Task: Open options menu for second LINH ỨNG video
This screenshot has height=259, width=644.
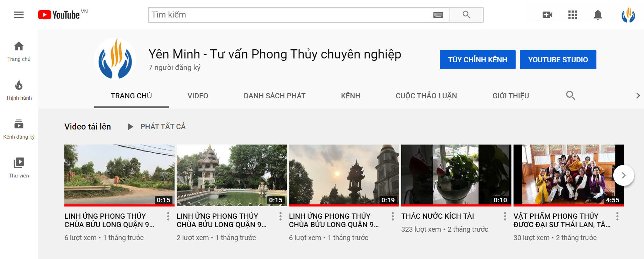Action: (281, 216)
